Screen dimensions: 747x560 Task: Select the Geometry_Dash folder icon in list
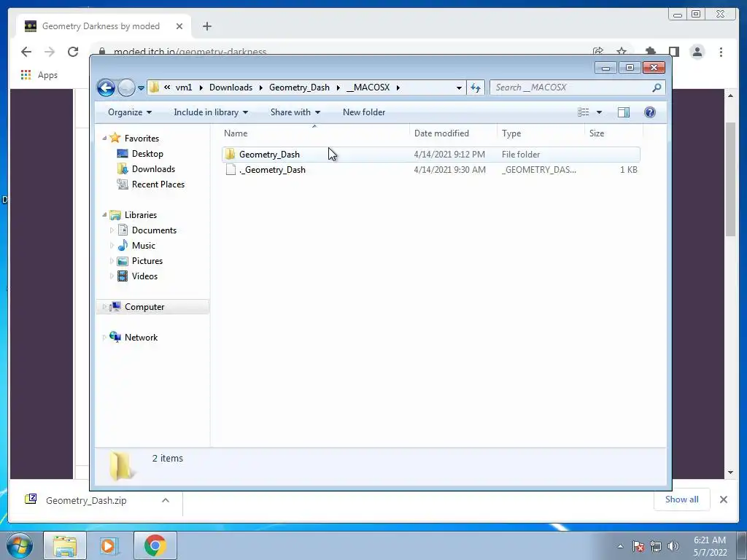230,155
